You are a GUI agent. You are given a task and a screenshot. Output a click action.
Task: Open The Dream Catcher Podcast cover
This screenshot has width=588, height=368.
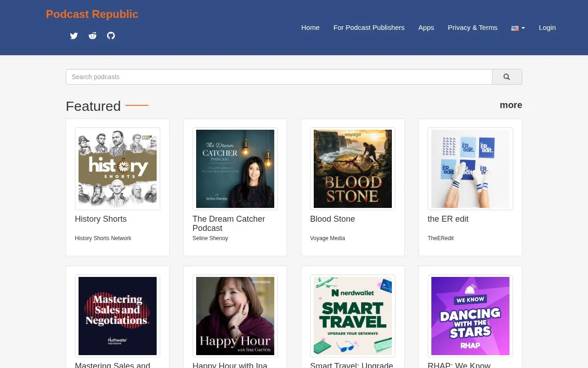[235, 169]
